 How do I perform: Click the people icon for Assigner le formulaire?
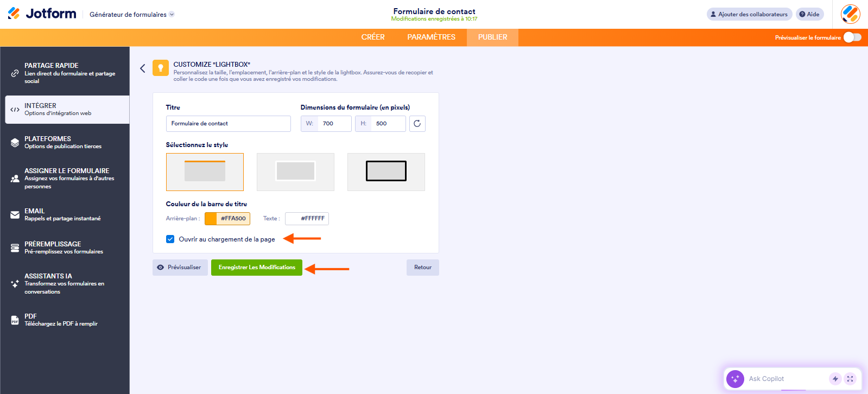[x=15, y=179]
